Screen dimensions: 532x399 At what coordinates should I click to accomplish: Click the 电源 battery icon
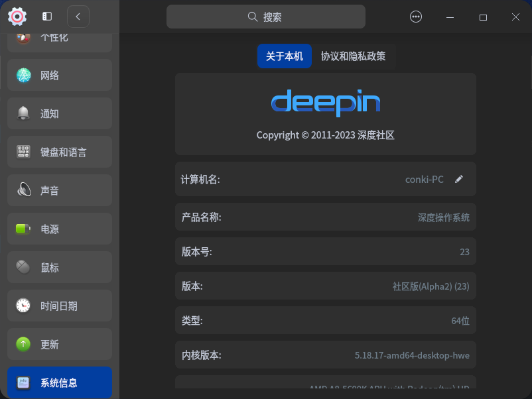tap(23, 229)
